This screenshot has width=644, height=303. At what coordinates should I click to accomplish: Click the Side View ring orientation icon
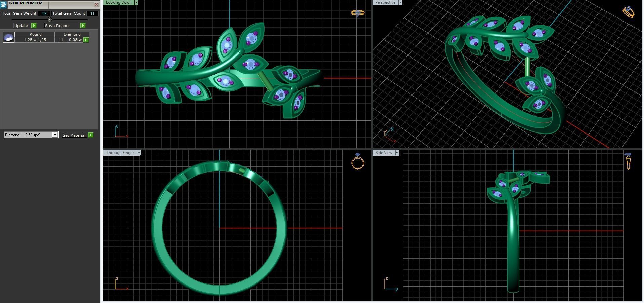coord(628,161)
